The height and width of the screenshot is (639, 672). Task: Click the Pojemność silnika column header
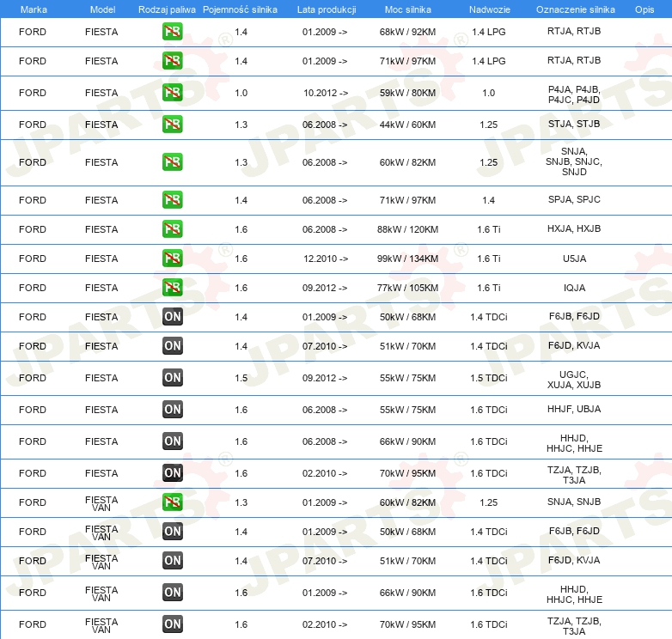tap(240, 9)
